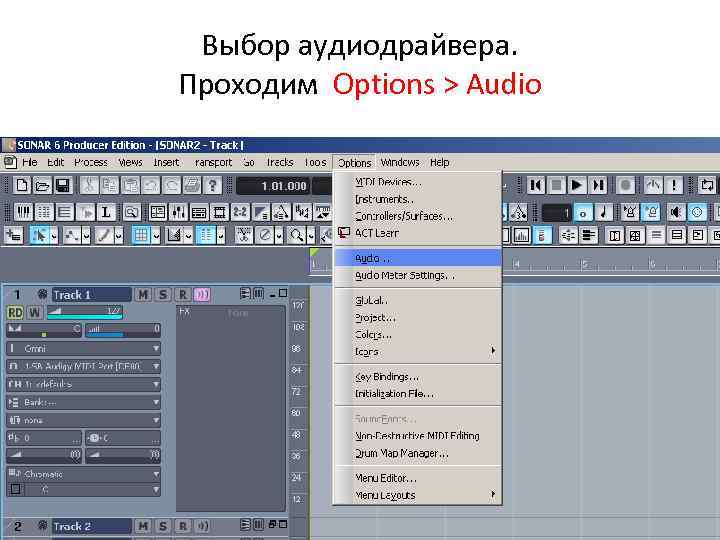The width and height of the screenshot is (720, 540).
Task: Click the metronome note icon
Action: pyautogui.click(x=604, y=213)
